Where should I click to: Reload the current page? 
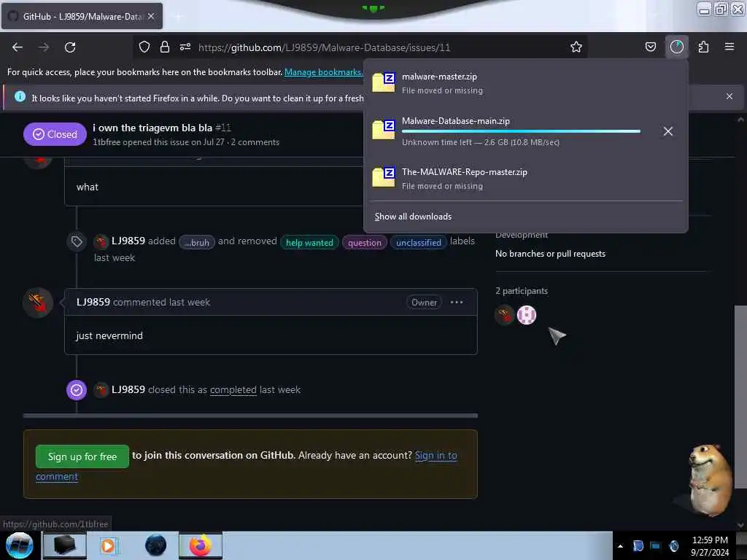point(70,47)
